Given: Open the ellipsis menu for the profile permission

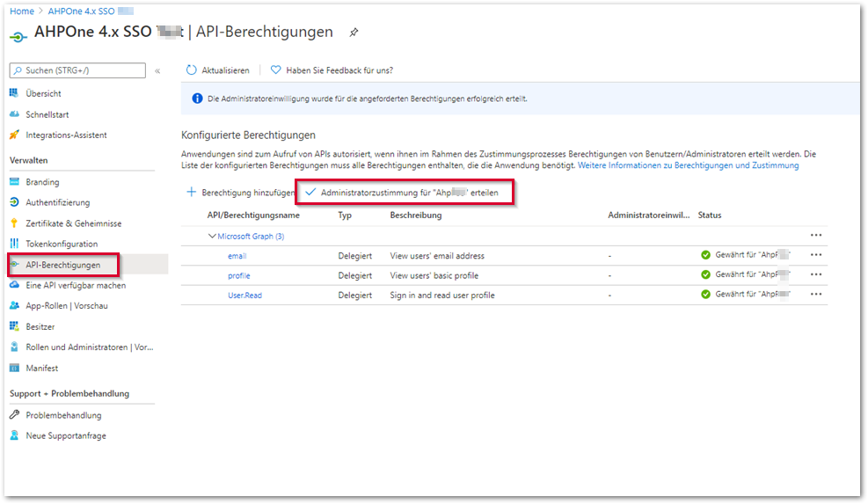Looking at the screenshot, I should point(816,274).
